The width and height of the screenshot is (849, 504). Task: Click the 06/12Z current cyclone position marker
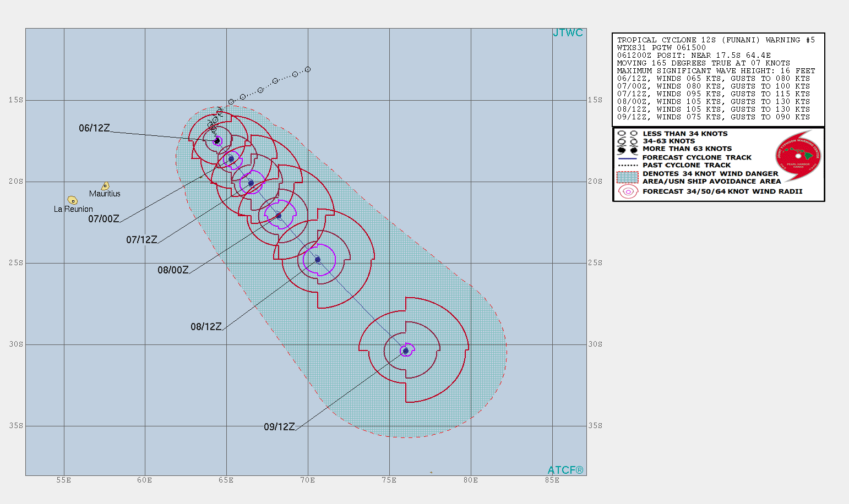tap(217, 141)
